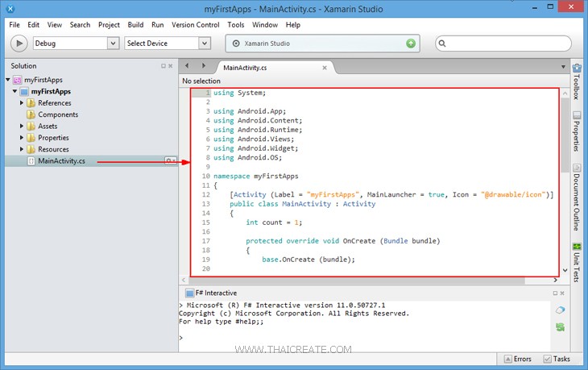This screenshot has height=370, width=588.
Task: Open the Tools menu
Action: 235,25
